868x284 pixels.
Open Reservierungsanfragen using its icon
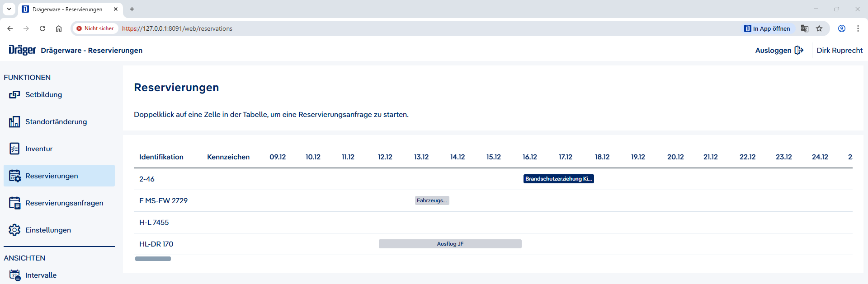(14, 203)
